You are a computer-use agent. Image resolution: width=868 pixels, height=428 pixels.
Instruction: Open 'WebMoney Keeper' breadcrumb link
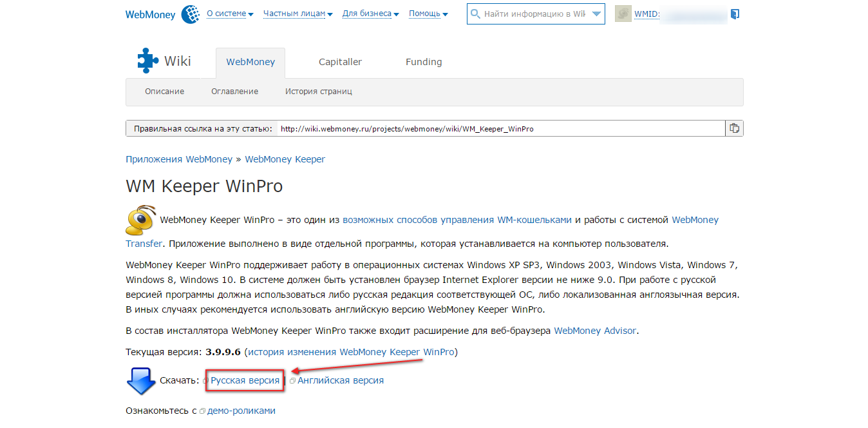click(x=285, y=159)
